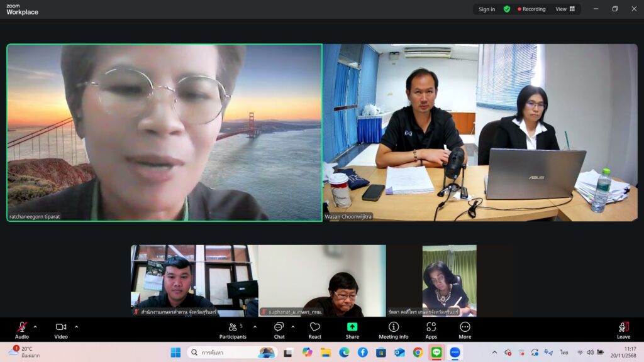The height and width of the screenshot is (362, 644).
Task: Click the Sign in link
Action: (487, 9)
